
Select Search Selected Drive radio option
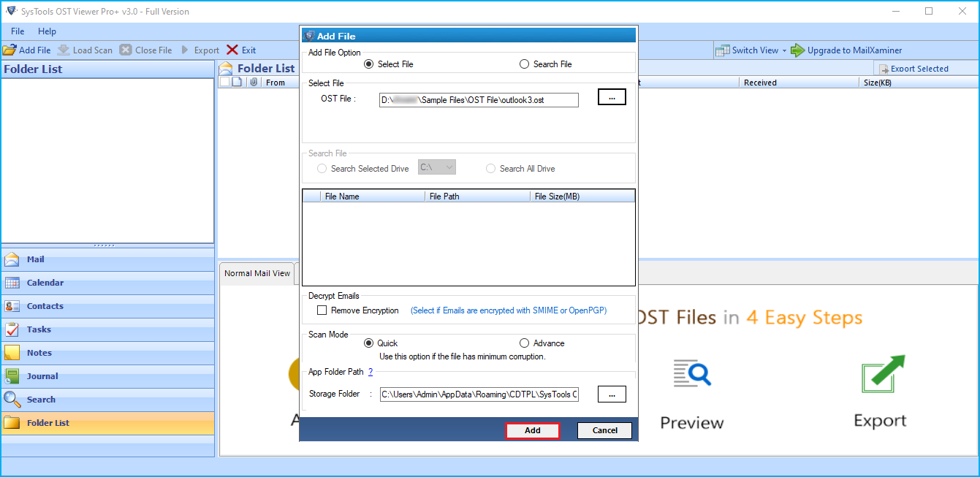322,169
